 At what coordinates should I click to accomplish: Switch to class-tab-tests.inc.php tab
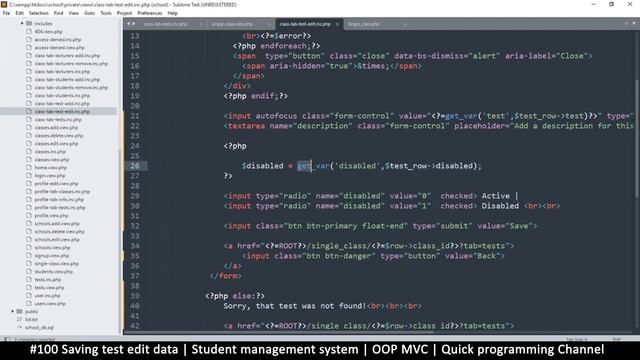(165, 24)
